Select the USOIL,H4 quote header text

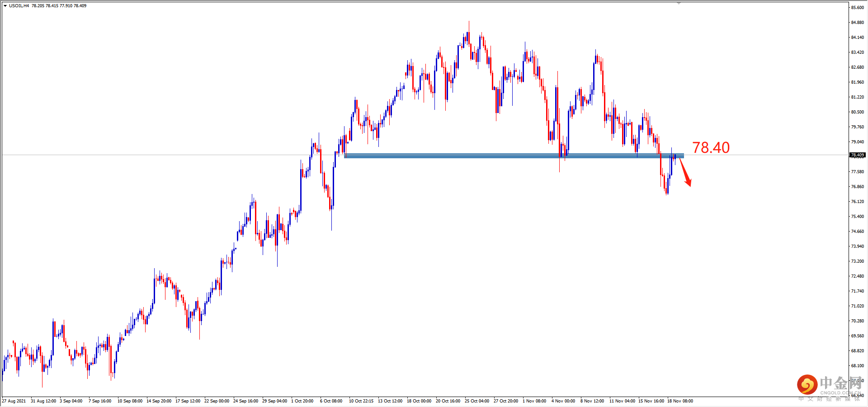tap(45, 5)
